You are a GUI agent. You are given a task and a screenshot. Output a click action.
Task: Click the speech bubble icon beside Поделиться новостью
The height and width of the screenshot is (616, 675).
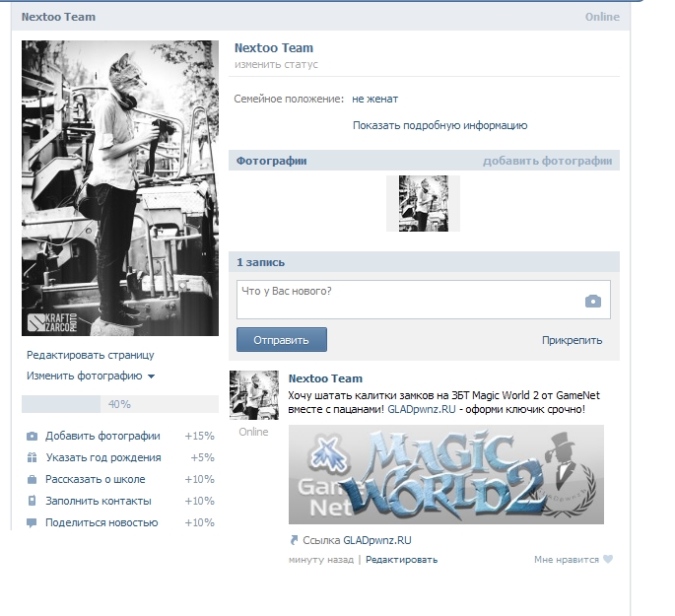pos(32,523)
